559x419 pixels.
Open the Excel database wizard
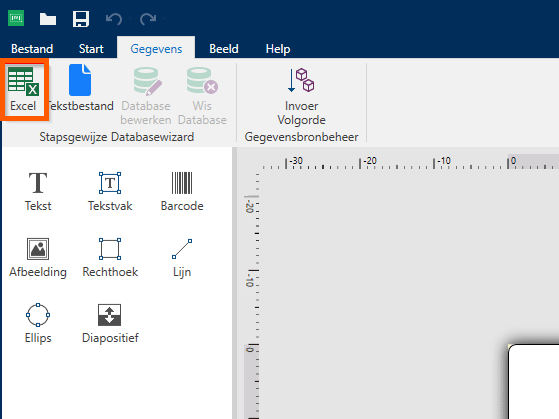[x=24, y=89]
